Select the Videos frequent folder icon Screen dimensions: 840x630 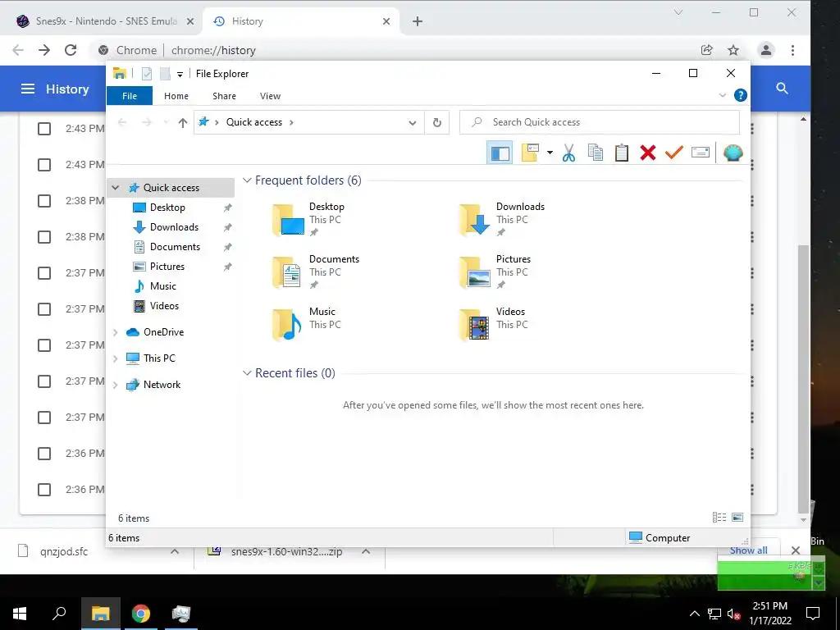[475, 325]
